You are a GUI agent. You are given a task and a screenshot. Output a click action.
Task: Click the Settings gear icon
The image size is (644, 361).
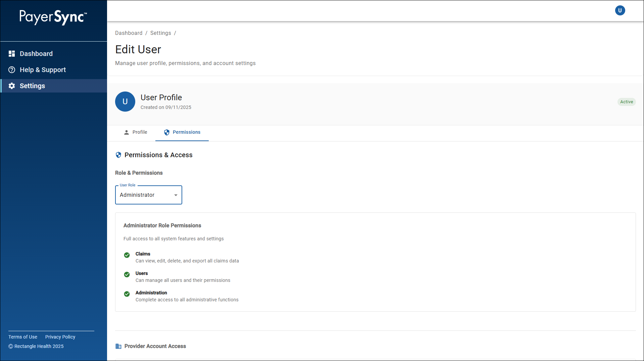click(12, 85)
